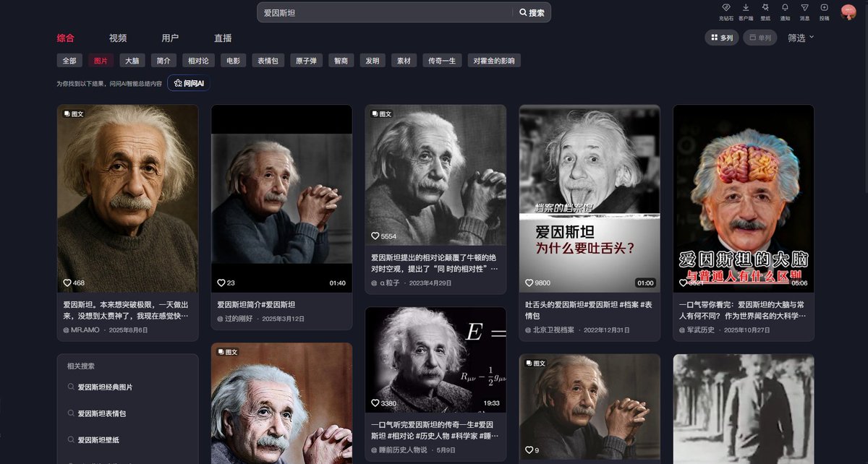The width and height of the screenshot is (868, 464).
Task: Open author link @ 过的刚好
Action: 234,319
